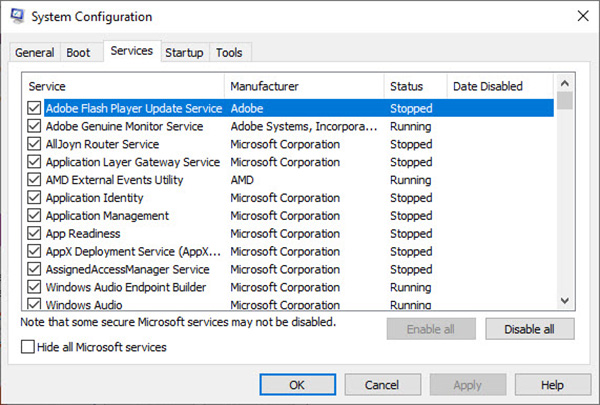Uncheck the Windows Audio service checkbox
Screen dimensions: 600x405
[35, 304]
